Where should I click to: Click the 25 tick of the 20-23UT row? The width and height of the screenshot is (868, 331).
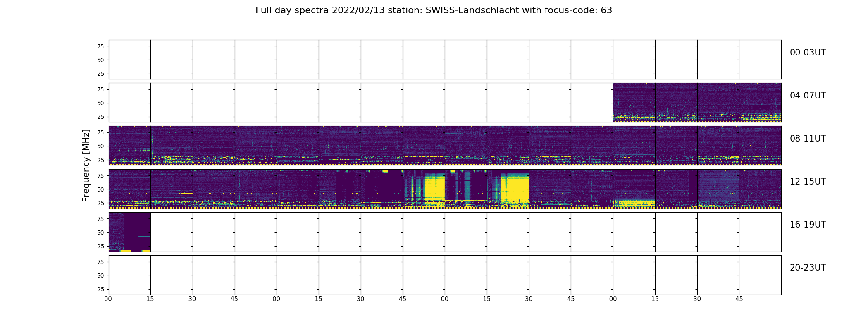[100, 289]
